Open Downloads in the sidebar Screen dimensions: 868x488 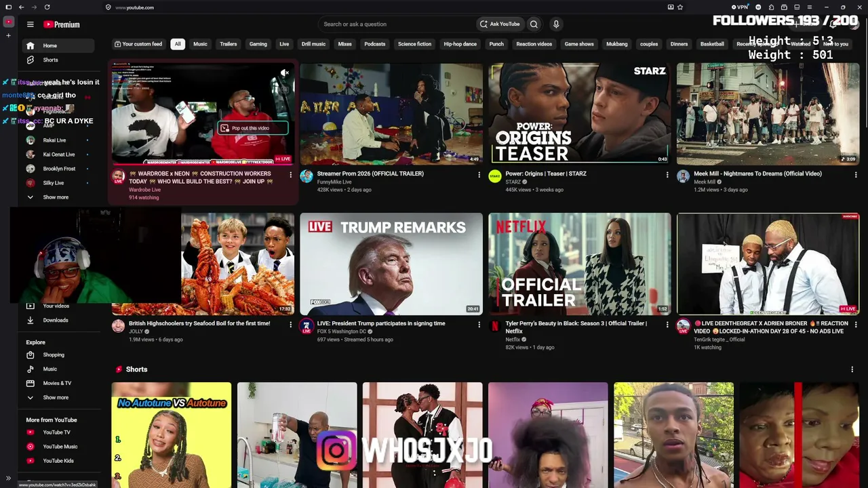60,320
